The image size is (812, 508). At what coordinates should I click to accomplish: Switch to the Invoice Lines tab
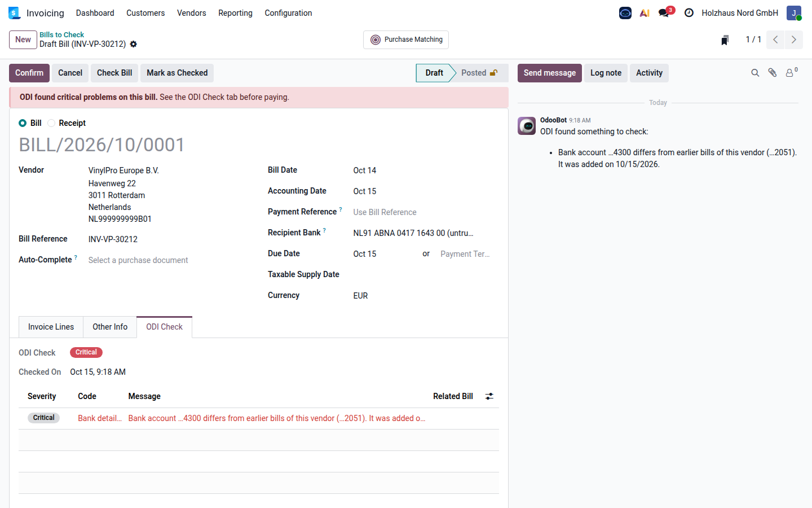click(x=51, y=327)
